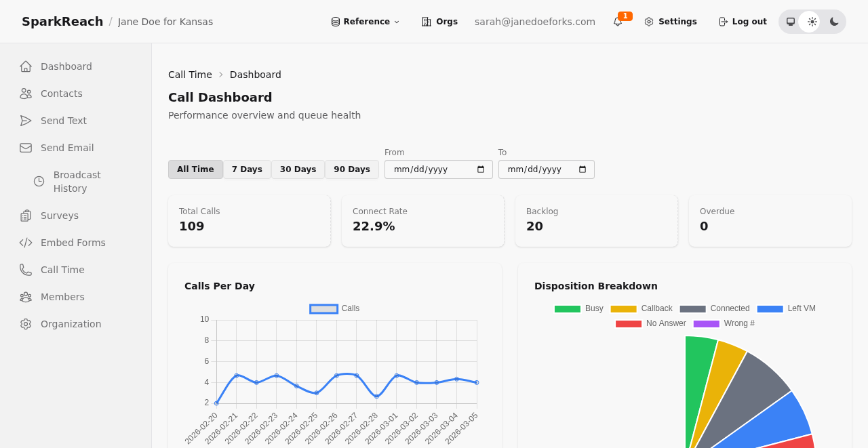868x448 pixels.
Task: Click the Send Email envelope icon
Action: tap(24, 147)
